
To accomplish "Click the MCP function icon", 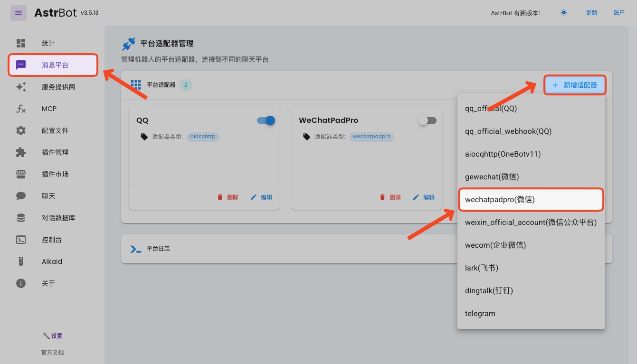I will coord(21,109).
